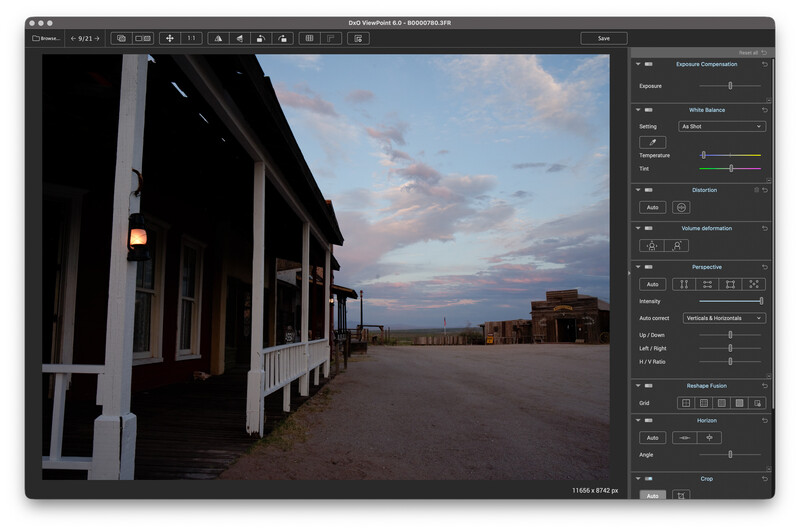Open the Browse folder button

(46, 38)
